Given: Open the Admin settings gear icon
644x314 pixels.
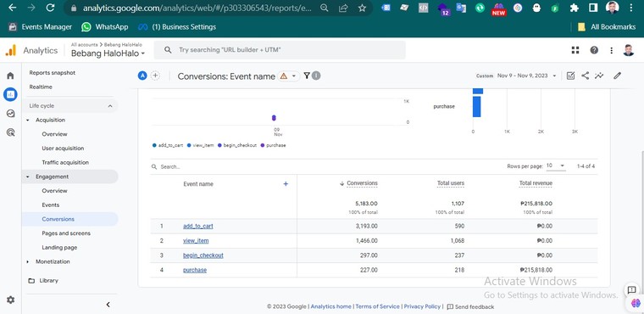Looking at the screenshot, I should [x=11, y=300].
